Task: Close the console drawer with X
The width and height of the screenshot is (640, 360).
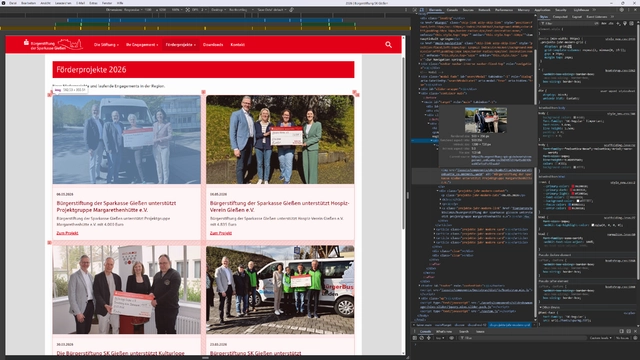Action: [635, 331]
